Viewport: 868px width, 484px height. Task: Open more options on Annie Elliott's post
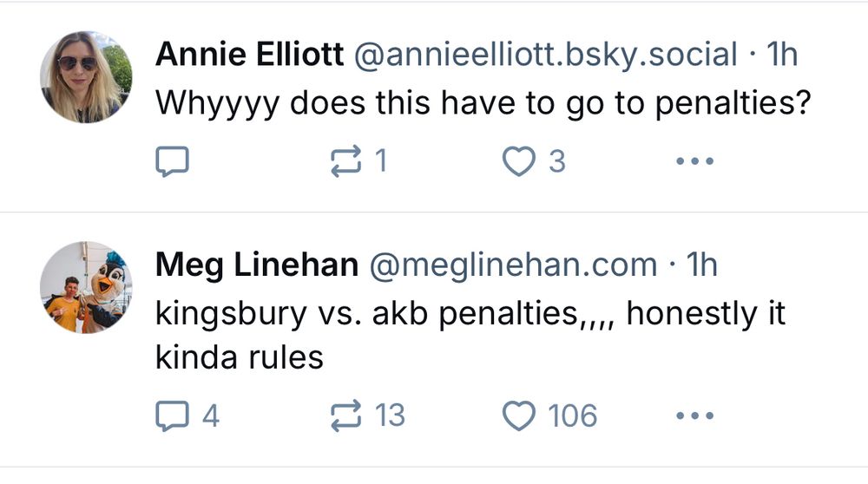click(694, 161)
